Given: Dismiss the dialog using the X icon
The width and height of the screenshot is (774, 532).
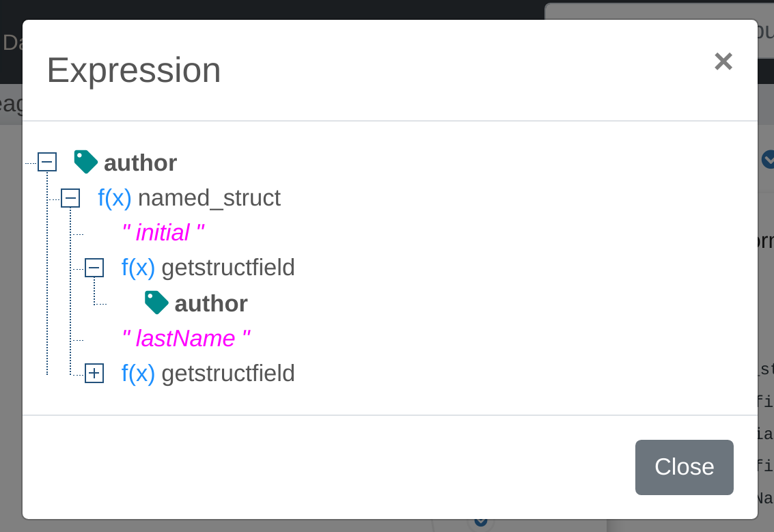Looking at the screenshot, I should point(723,61).
